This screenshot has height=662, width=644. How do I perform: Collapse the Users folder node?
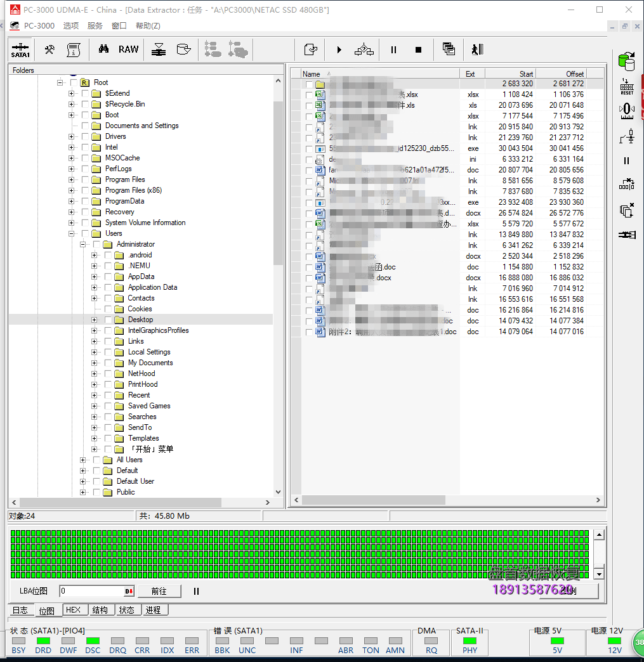coord(72,233)
